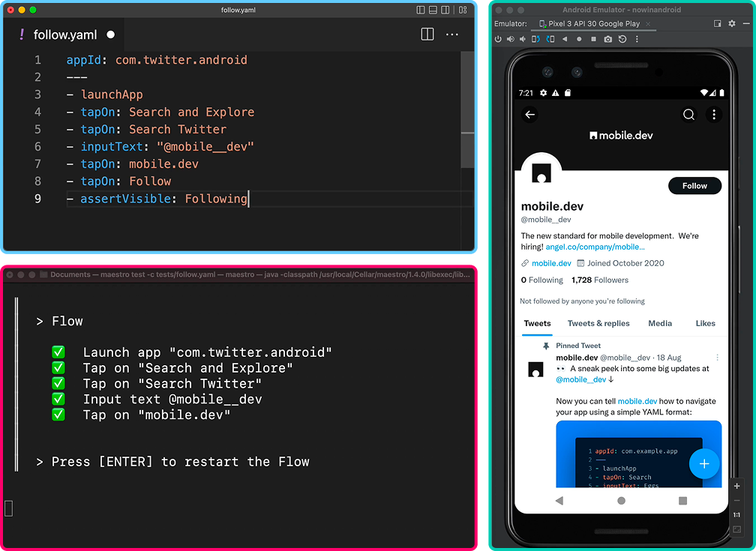Screen dimensions: 756x551
Task: Toggle primary sidebar in VS Code title bar
Action: tap(421, 10)
